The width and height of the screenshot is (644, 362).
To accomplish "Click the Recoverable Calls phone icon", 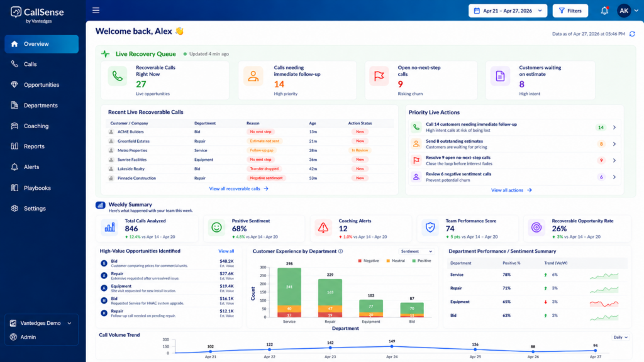I will tap(117, 76).
